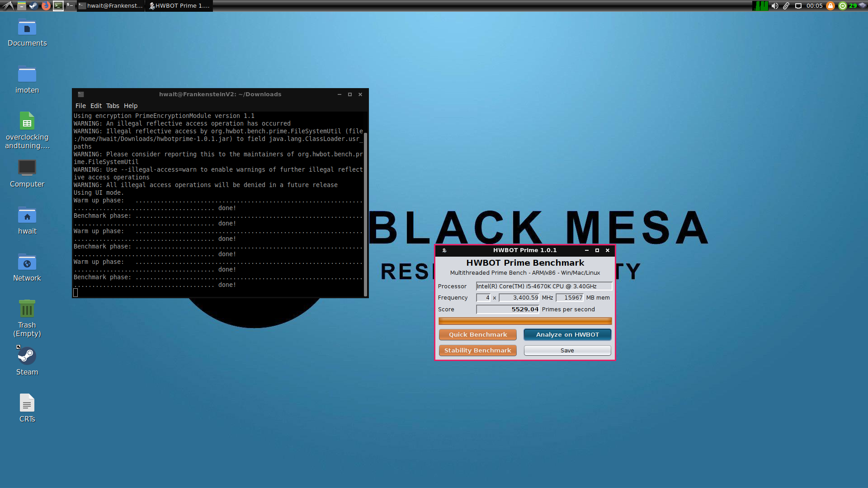Open the volume speaker control in the tray

[x=775, y=6]
